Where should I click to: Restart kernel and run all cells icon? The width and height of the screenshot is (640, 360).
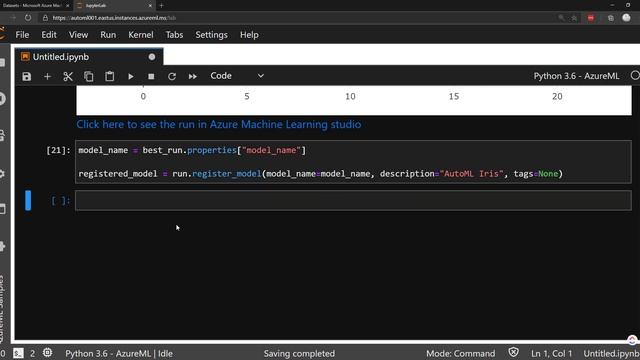tap(192, 76)
